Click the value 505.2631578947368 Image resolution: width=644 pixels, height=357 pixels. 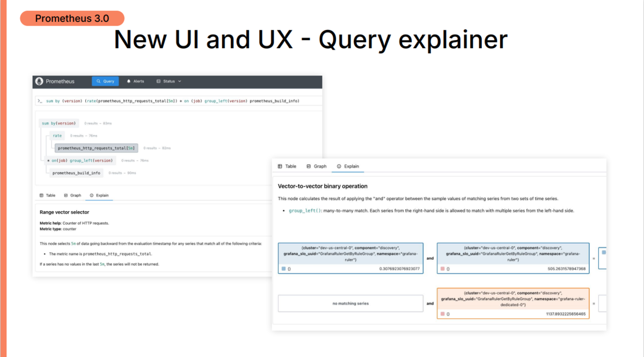coord(567,269)
